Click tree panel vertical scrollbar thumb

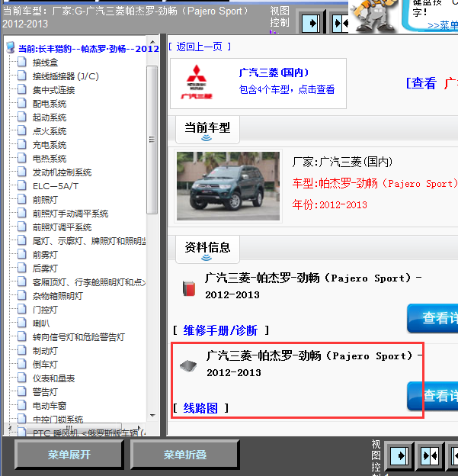click(152, 140)
